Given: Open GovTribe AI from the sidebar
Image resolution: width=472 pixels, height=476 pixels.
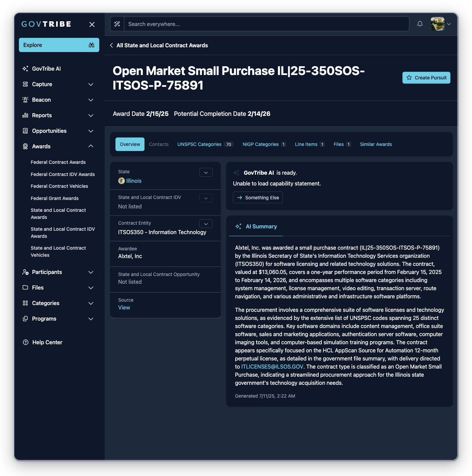Looking at the screenshot, I should (x=46, y=69).
